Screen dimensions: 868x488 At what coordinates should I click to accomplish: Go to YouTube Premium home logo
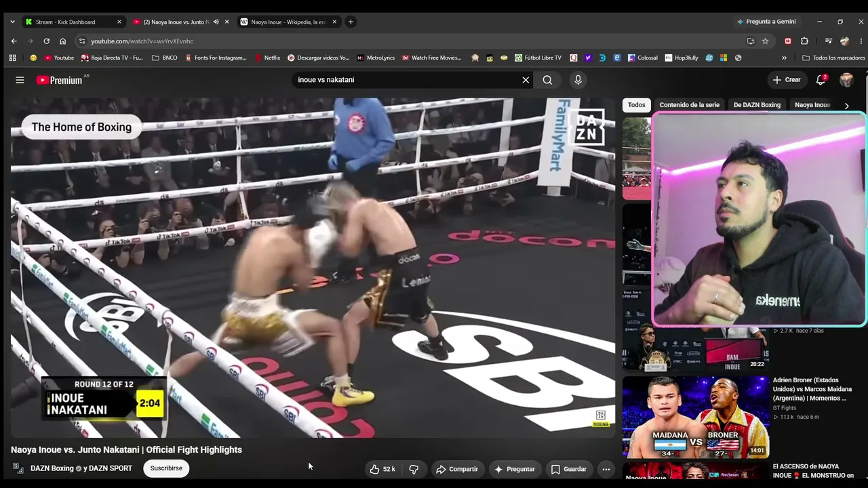coord(60,80)
